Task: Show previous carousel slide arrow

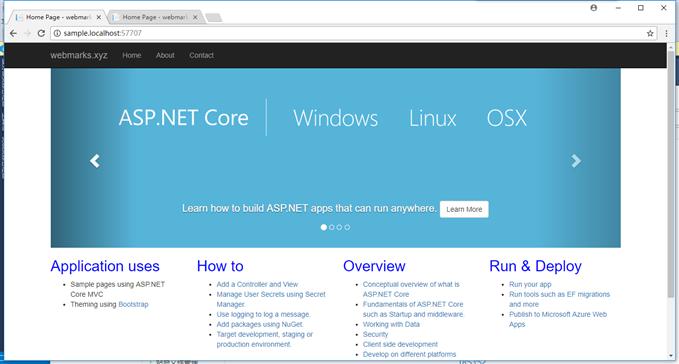Action: [x=95, y=161]
